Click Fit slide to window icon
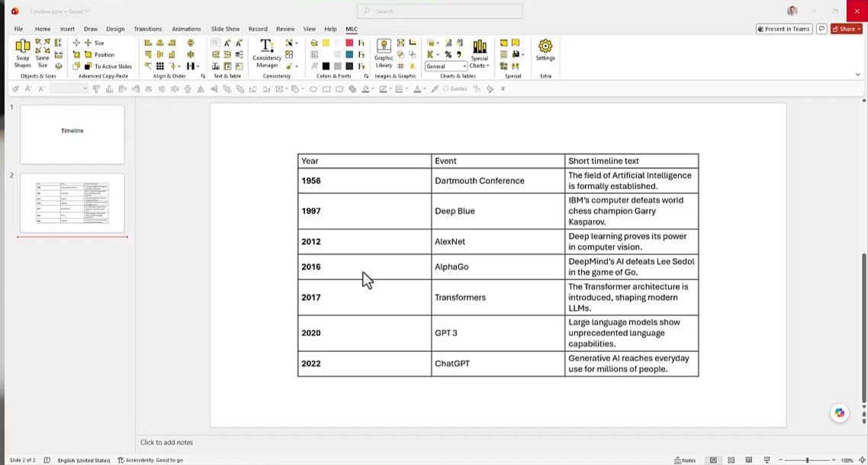The width and height of the screenshot is (868, 465). point(863,460)
